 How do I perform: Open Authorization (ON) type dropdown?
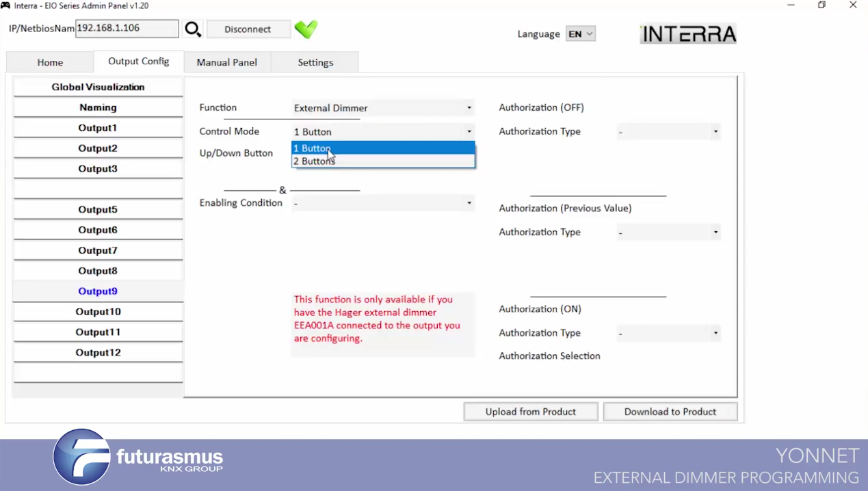point(668,333)
